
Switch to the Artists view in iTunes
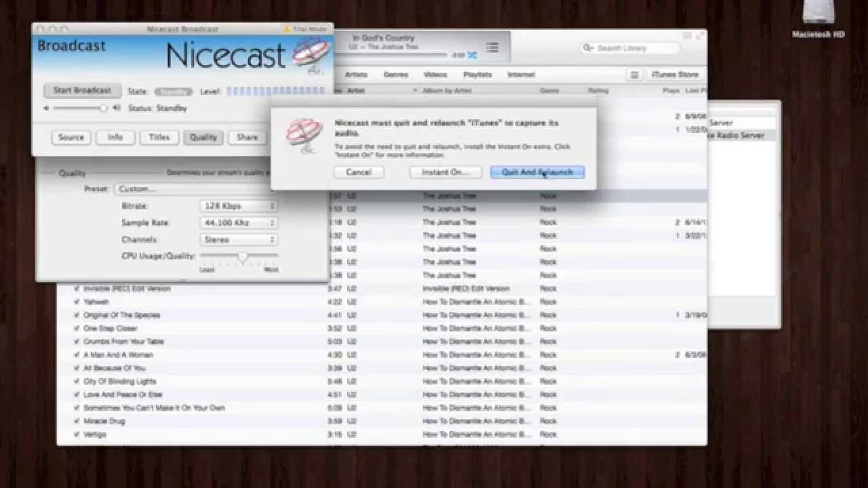pos(356,75)
